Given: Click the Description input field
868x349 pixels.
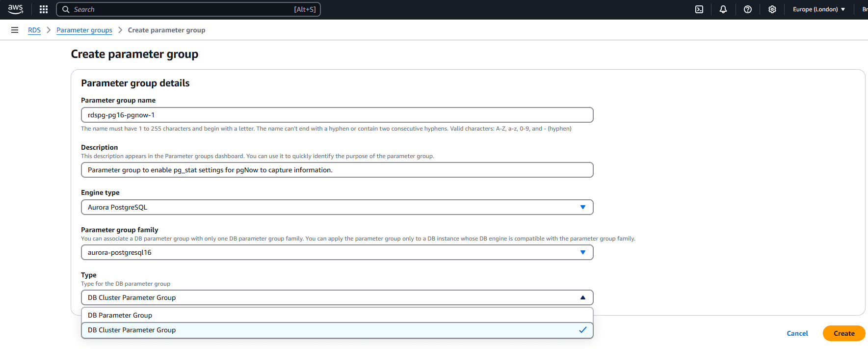Looking at the screenshot, I should tap(337, 170).
